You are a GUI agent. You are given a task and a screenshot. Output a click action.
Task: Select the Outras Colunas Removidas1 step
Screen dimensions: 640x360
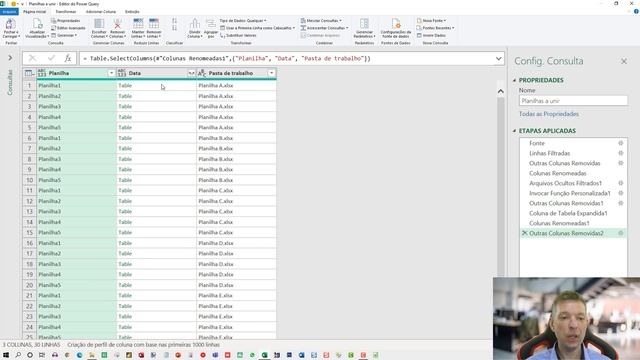(566, 203)
